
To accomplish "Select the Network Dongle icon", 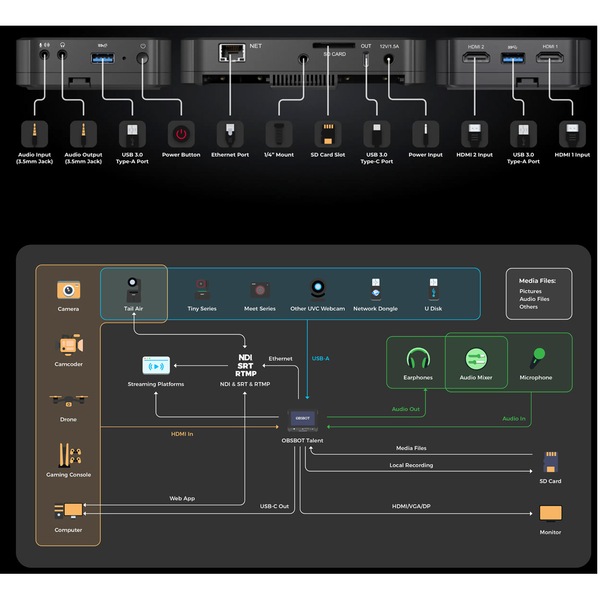I will click(x=376, y=289).
